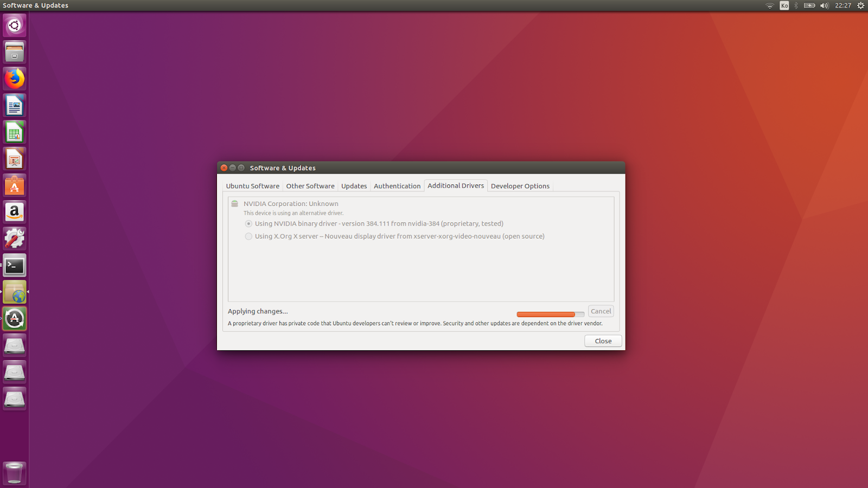Viewport: 868px width, 488px height.
Task: Open the clock showing 22:27
Action: [843, 5]
